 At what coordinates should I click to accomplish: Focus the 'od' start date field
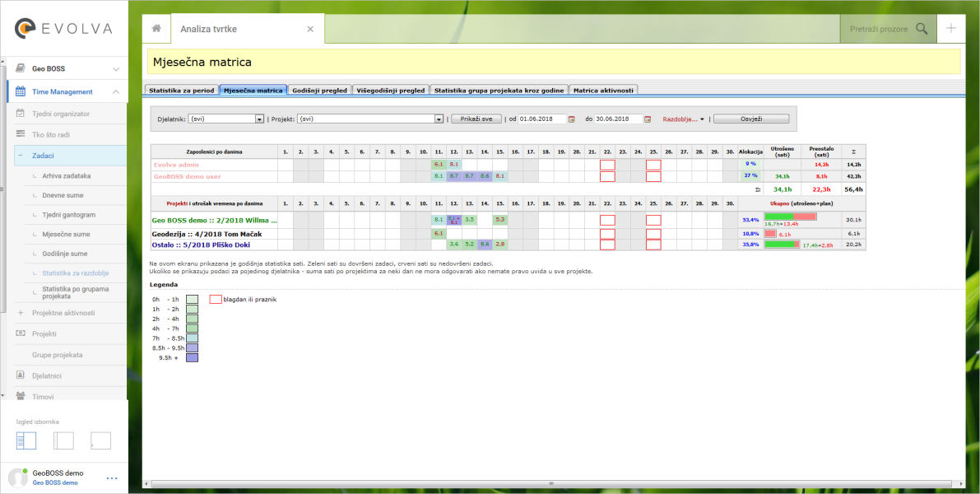(542, 119)
